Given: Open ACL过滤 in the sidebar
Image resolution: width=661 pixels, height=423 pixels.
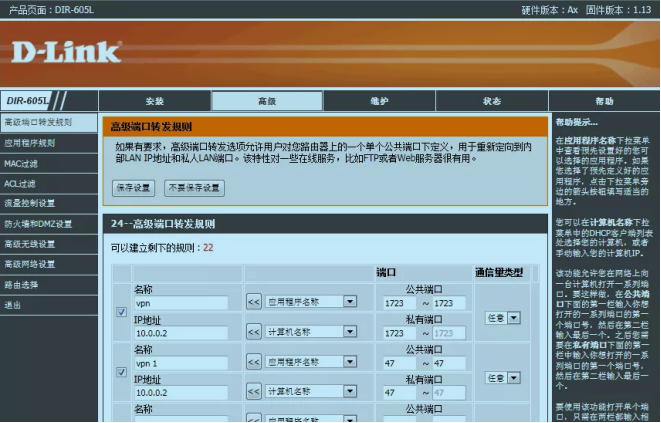Looking at the screenshot, I should [x=49, y=184].
